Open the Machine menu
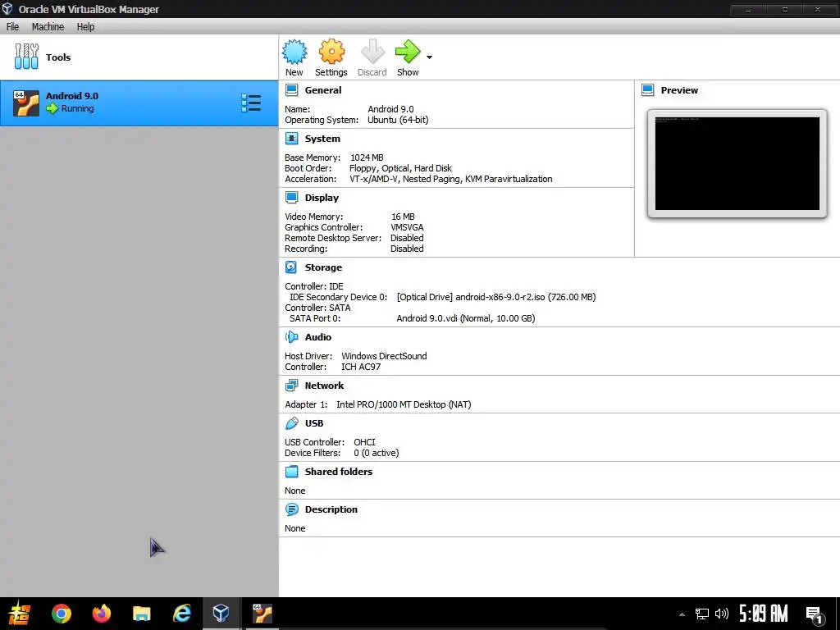 click(48, 27)
